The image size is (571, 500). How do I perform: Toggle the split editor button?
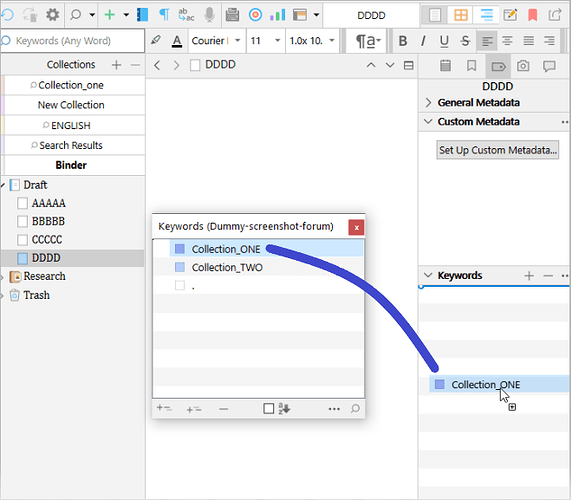pos(409,65)
